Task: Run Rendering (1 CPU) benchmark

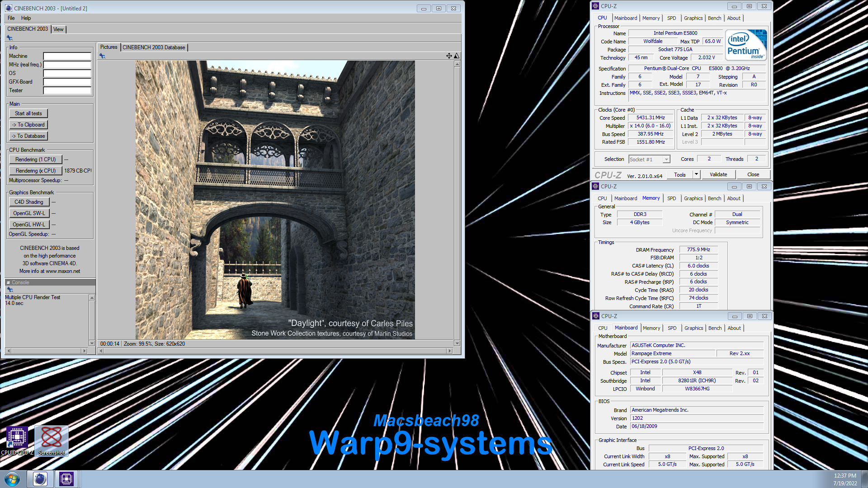Action: pyautogui.click(x=36, y=160)
